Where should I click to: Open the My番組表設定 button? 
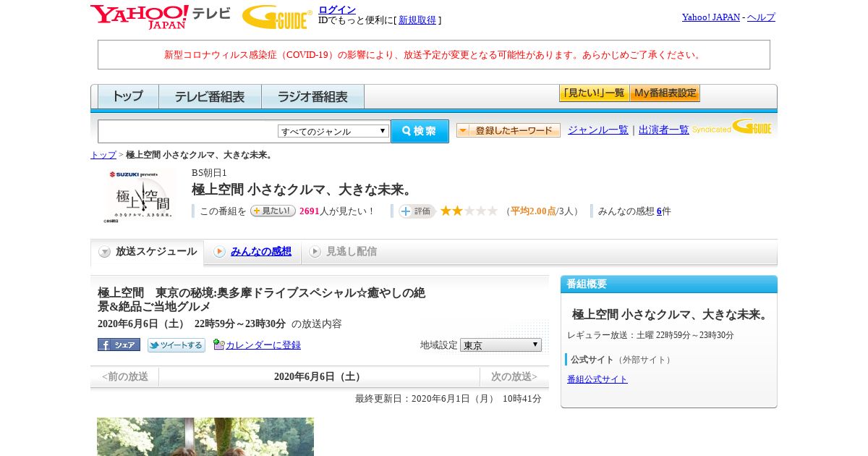click(665, 93)
